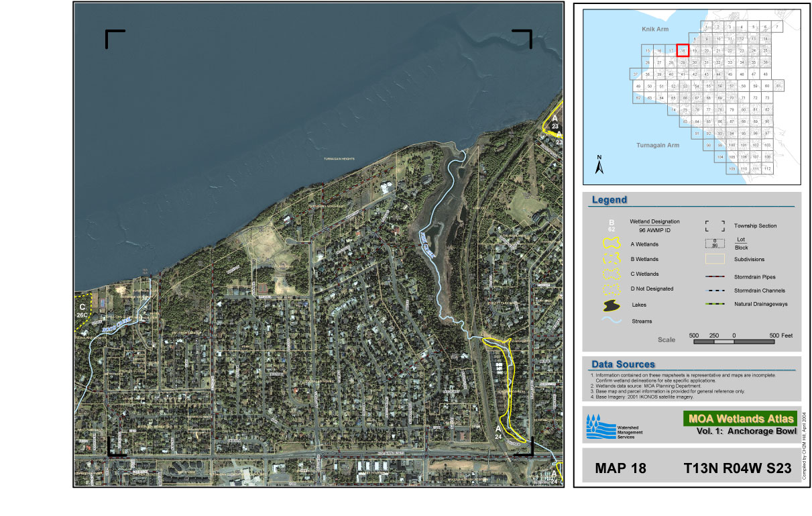Click the A Wetlands legend symbol
812x516 pixels.
[611, 244]
